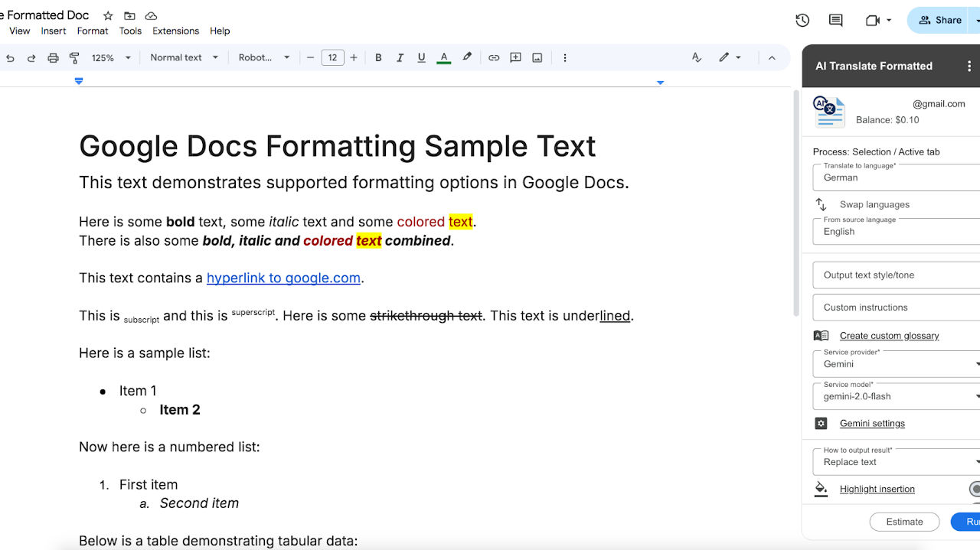Insert an image from toolbar
The height and width of the screenshot is (550, 980).
coord(537,58)
